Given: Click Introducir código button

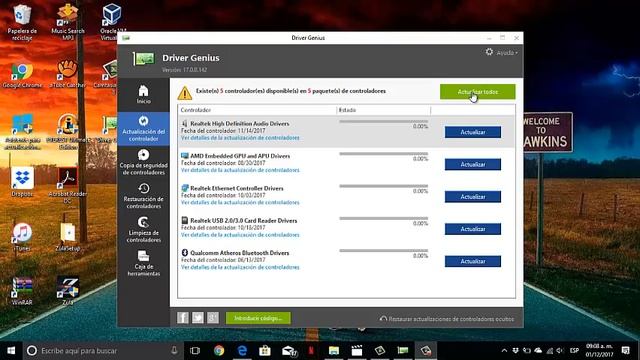Looking at the screenshot, I should tap(258, 318).
